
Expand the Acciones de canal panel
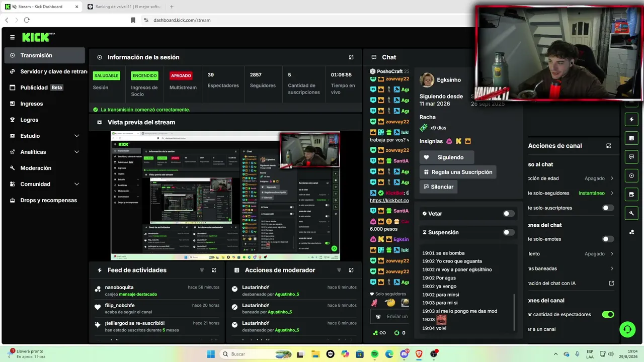[609, 146]
